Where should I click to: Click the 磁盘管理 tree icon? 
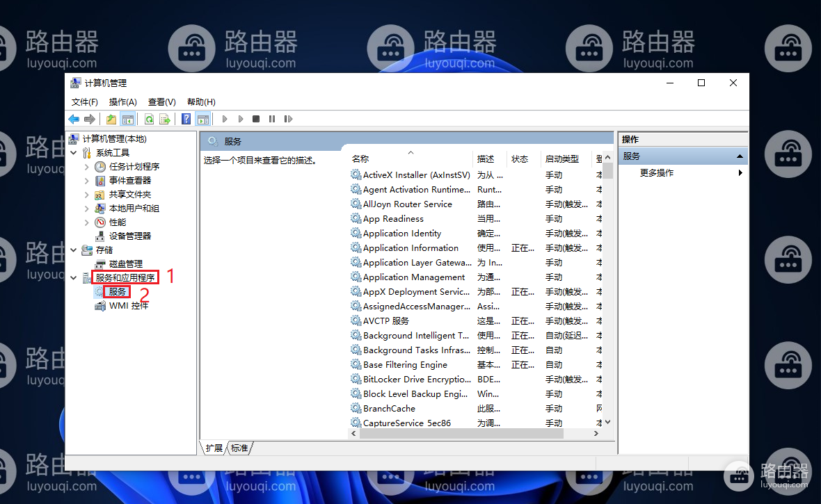tap(100, 263)
